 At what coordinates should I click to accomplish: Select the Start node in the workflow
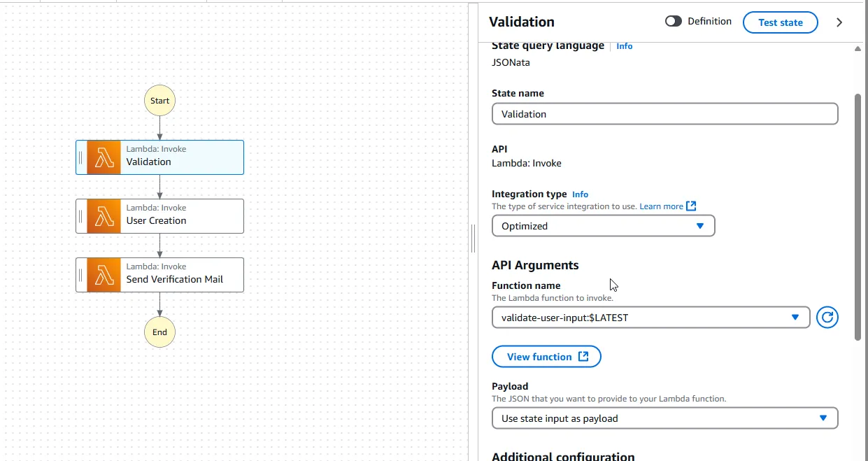(159, 101)
